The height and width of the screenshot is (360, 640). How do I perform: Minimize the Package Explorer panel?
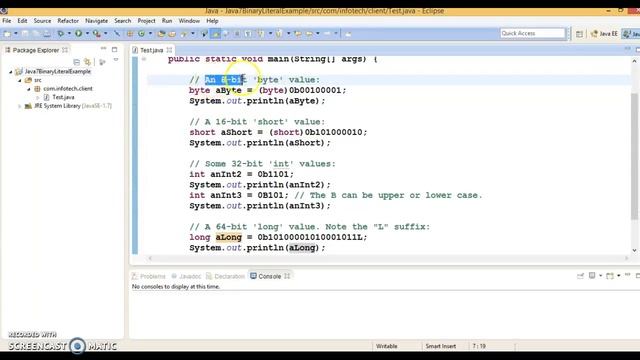pos(103,49)
